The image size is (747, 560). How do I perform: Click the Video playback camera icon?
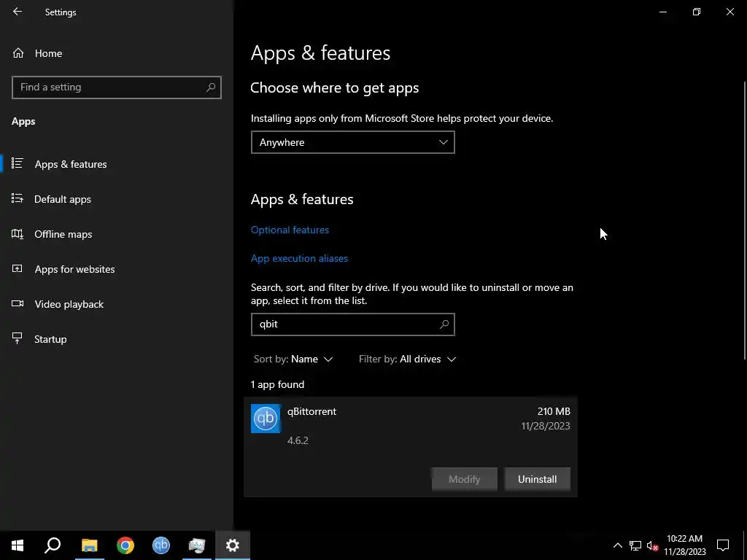pyautogui.click(x=18, y=304)
